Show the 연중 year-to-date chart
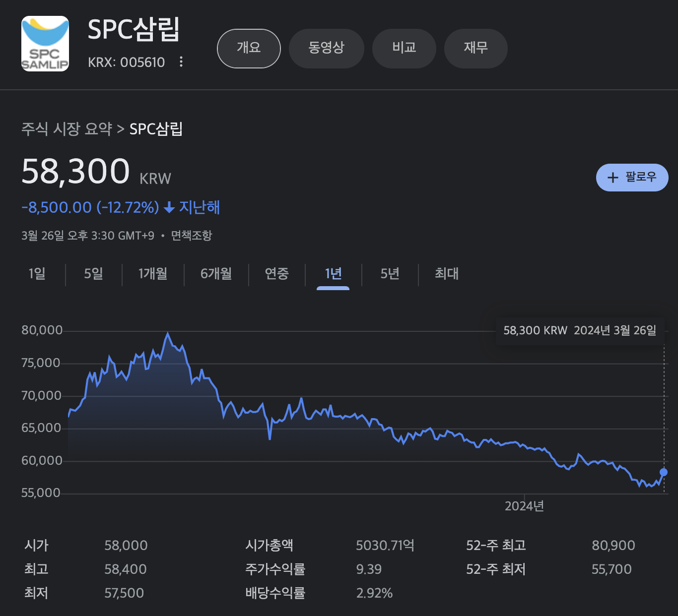 coord(277,274)
